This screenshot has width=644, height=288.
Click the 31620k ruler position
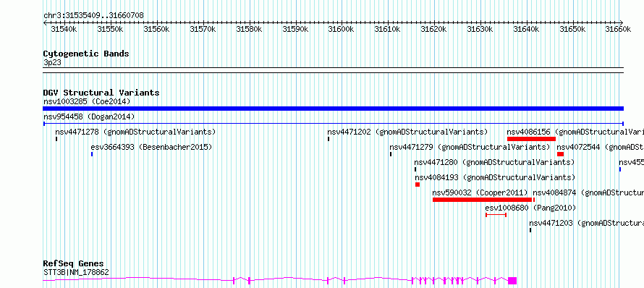pyautogui.click(x=434, y=29)
